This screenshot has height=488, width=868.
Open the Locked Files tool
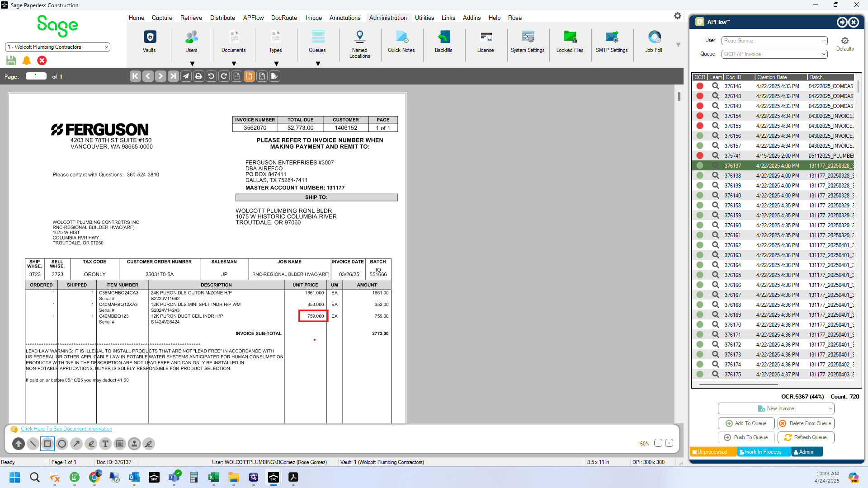click(x=570, y=42)
